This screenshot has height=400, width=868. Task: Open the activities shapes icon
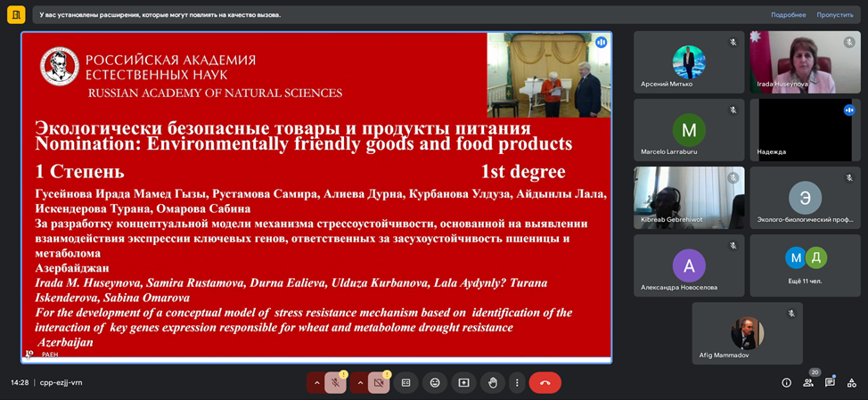coord(851,382)
